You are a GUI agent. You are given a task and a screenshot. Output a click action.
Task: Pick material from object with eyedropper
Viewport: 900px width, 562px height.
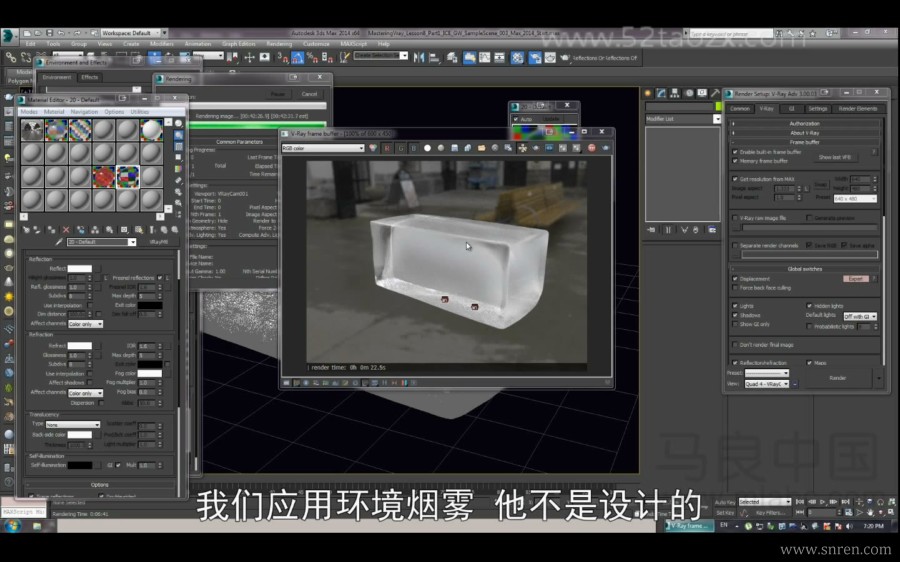pyautogui.click(x=58, y=242)
